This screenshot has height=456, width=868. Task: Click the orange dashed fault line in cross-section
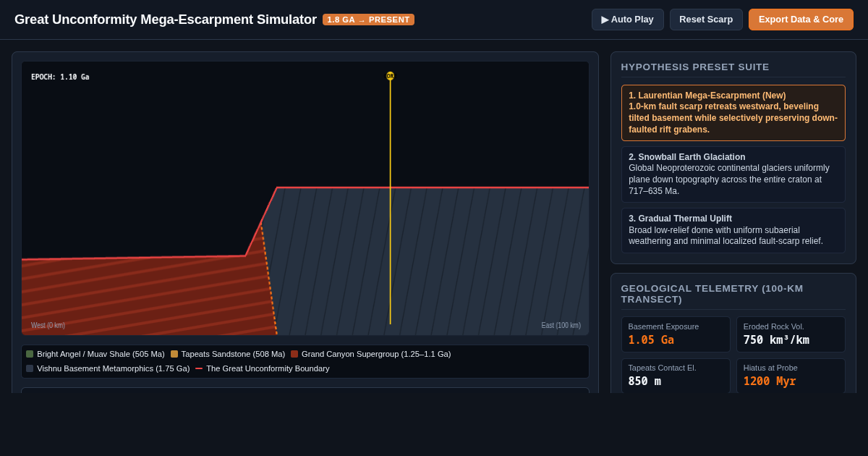(x=269, y=279)
